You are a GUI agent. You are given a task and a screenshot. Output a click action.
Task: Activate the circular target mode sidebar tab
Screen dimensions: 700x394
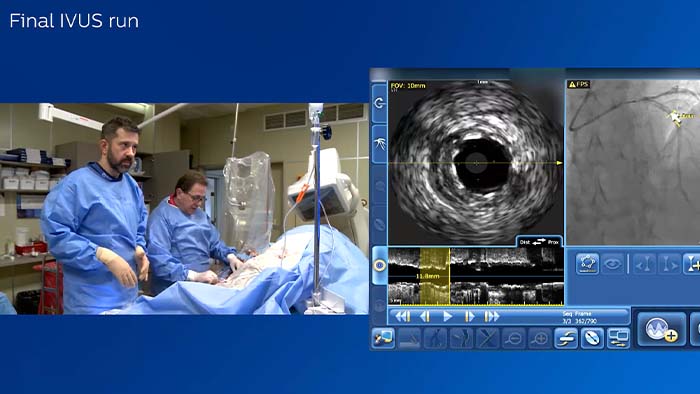379,265
